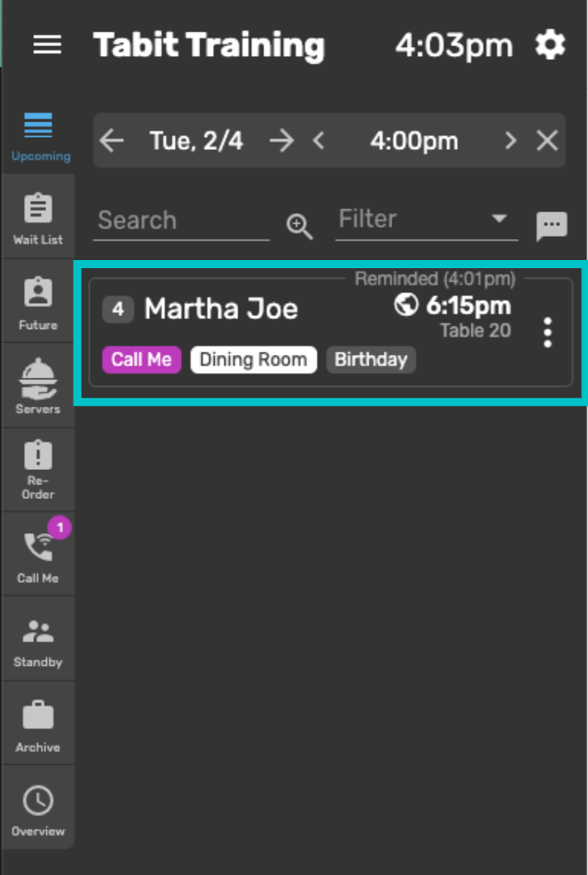The width and height of the screenshot is (588, 875).
Task: Open the Standby list
Action: point(39,639)
